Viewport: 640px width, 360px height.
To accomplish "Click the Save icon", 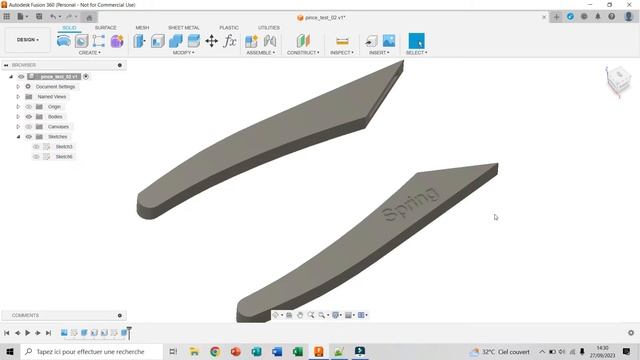I will pyautogui.click(x=39, y=17).
